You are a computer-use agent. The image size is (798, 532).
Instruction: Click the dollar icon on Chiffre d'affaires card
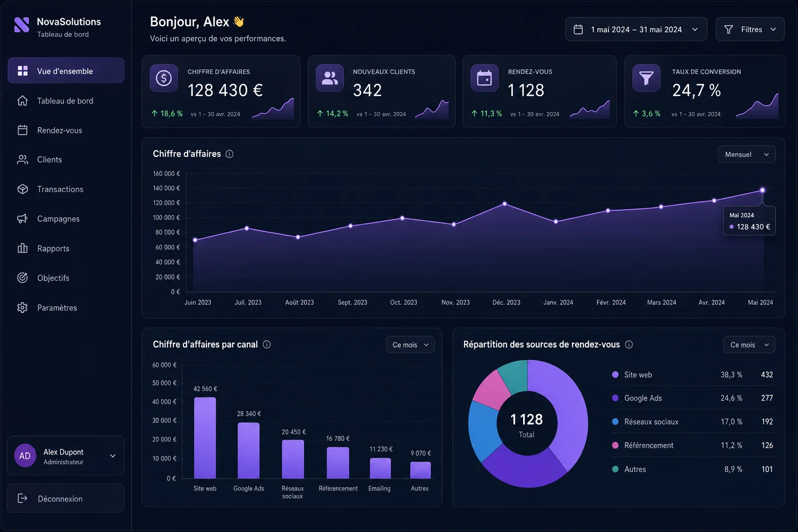[164, 78]
